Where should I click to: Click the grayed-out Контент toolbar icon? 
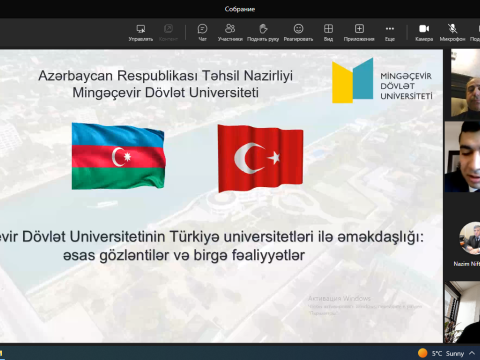[168, 33]
